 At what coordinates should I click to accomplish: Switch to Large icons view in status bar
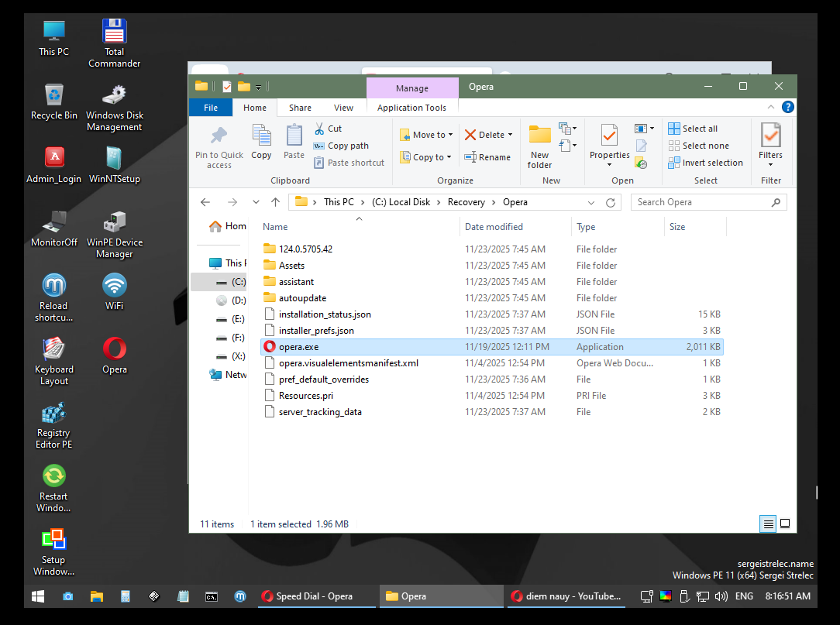point(785,524)
